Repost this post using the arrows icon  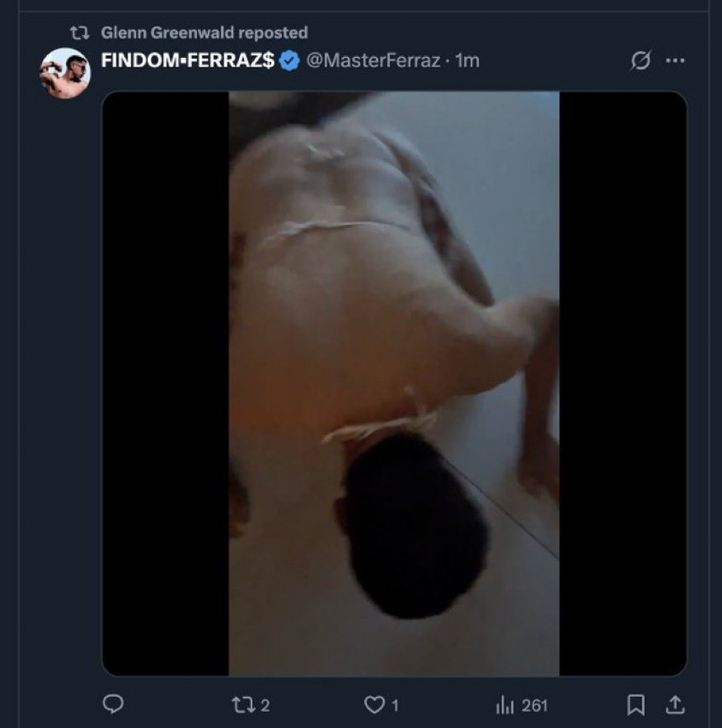click(242, 705)
